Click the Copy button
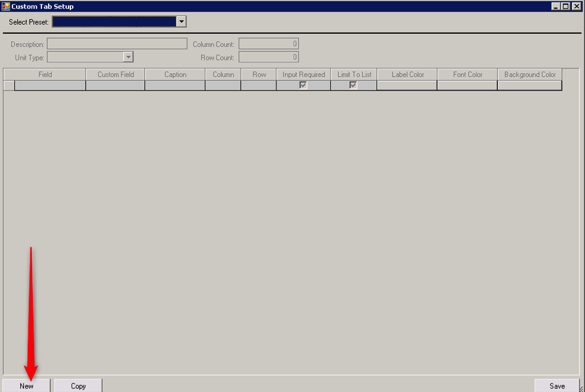 (77, 385)
